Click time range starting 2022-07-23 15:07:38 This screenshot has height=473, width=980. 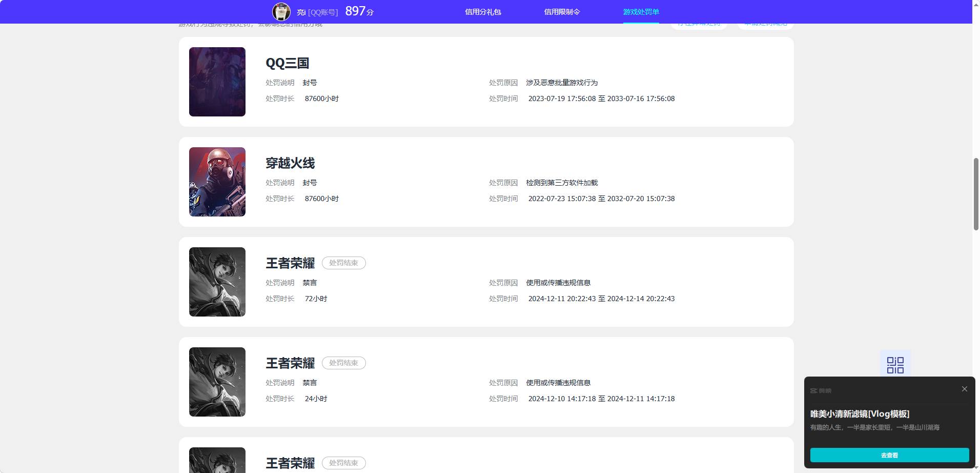(x=601, y=199)
